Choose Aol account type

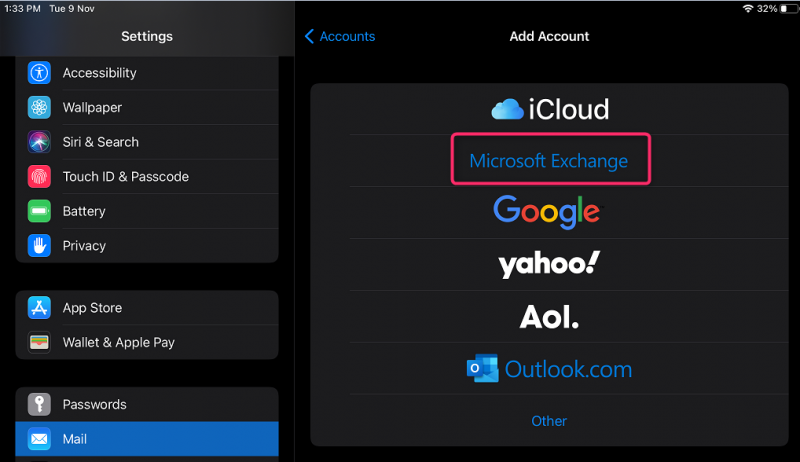[x=550, y=317]
